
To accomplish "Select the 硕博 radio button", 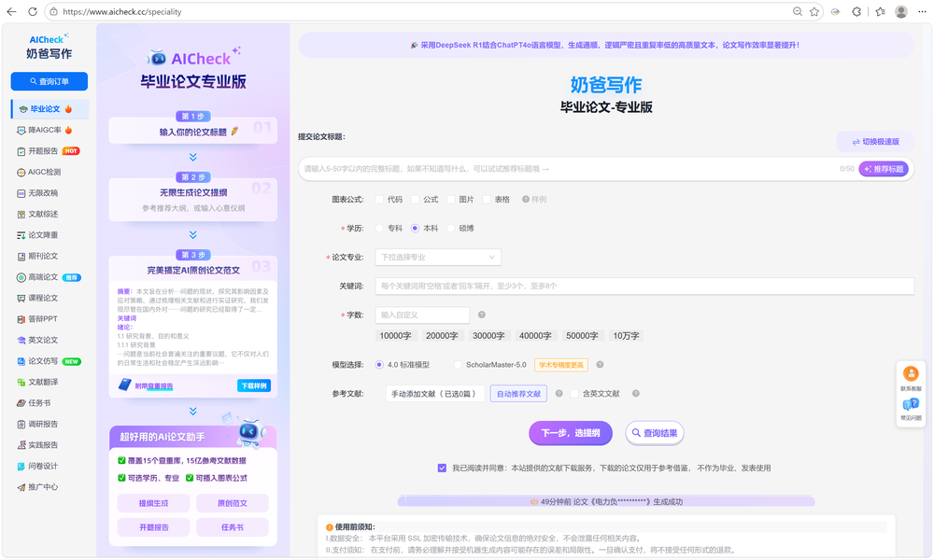I will point(451,228).
